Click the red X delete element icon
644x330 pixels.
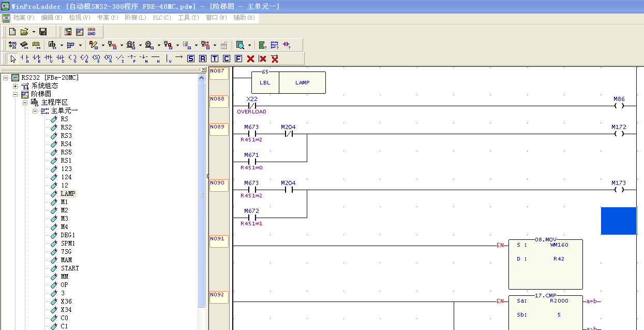coord(250,59)
